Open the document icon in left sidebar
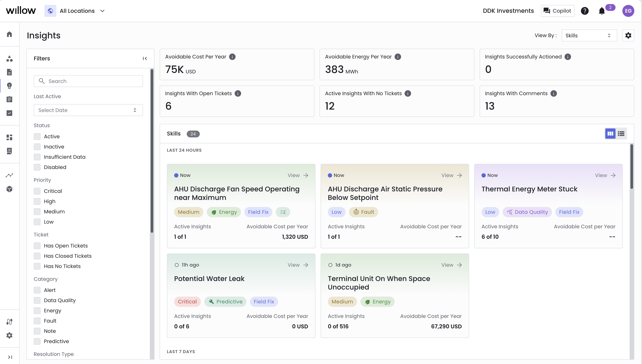The height and width of the screenshot is (364, 642). (10, 72)
